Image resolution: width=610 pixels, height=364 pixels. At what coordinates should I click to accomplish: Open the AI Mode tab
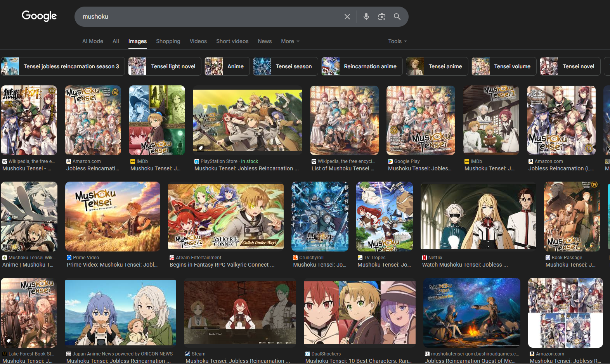point(93,41)
